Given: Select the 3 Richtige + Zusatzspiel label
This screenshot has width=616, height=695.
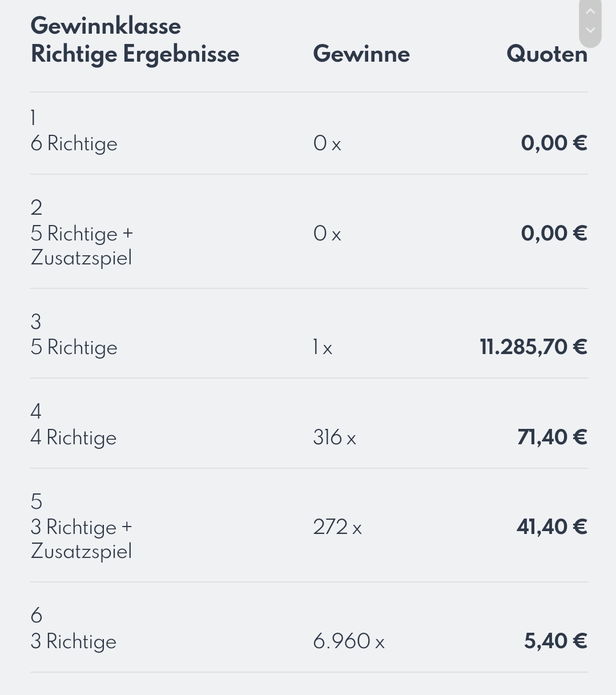Looking at the screenshot, I should [82, 539].
